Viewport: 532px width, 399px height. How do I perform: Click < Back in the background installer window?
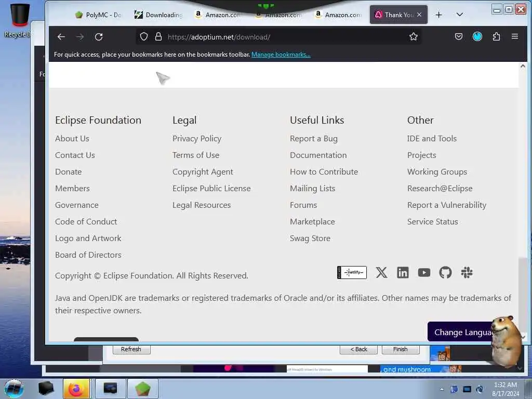coord(358,349)
